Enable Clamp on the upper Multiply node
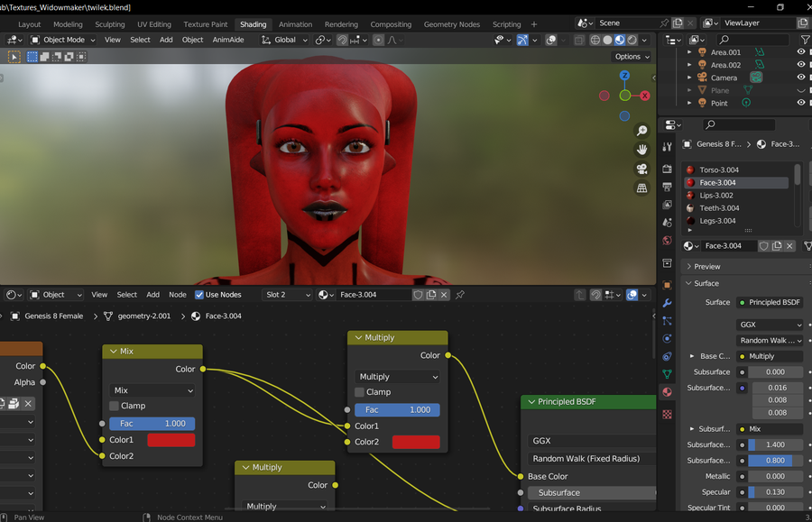 (359, 392)
